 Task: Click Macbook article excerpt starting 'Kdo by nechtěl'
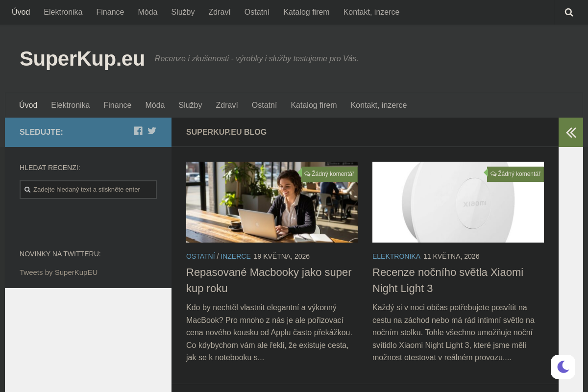click(269, 333)
